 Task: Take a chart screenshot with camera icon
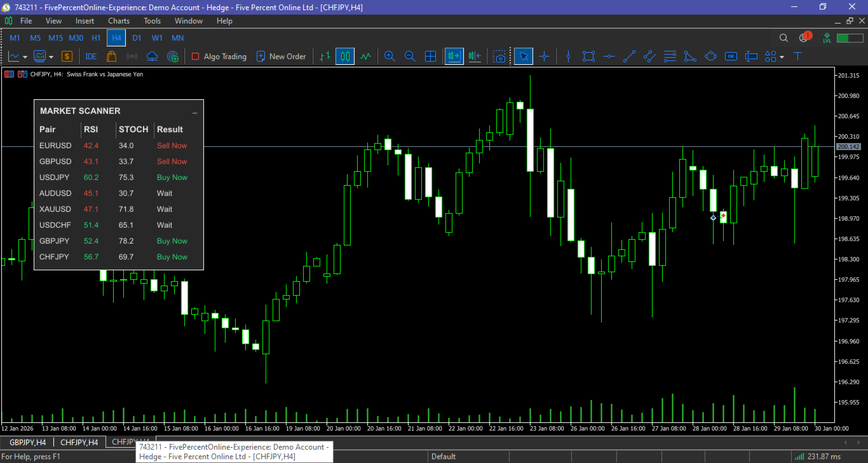[x=499, y=57]
